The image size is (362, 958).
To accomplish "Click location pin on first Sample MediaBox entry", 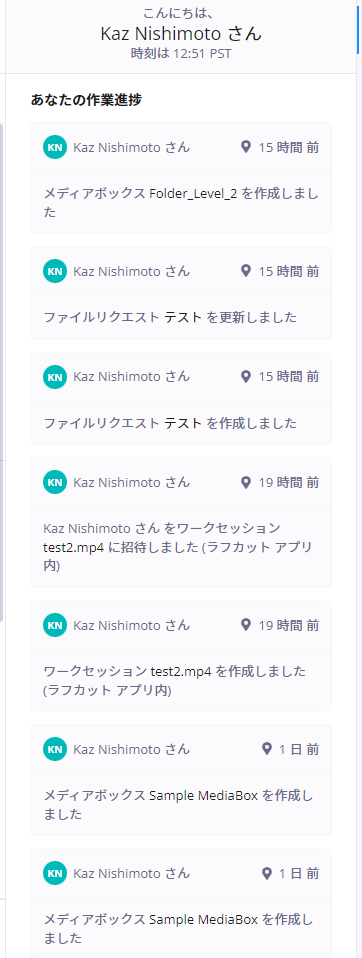I will coord(266,749).
